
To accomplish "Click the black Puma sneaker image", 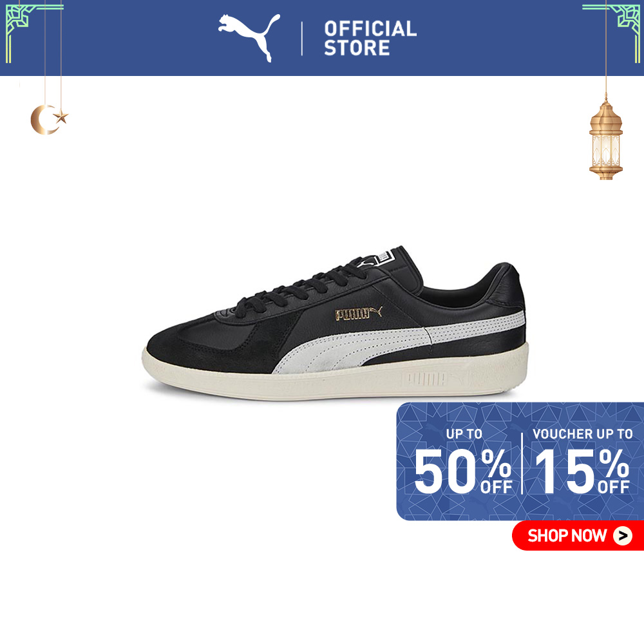I will [336, 323].
